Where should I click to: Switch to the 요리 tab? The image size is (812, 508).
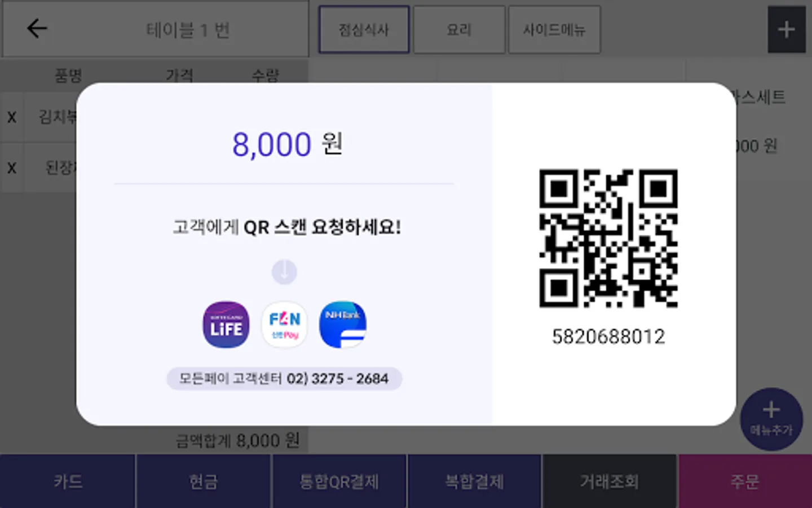tap(459, 29)
